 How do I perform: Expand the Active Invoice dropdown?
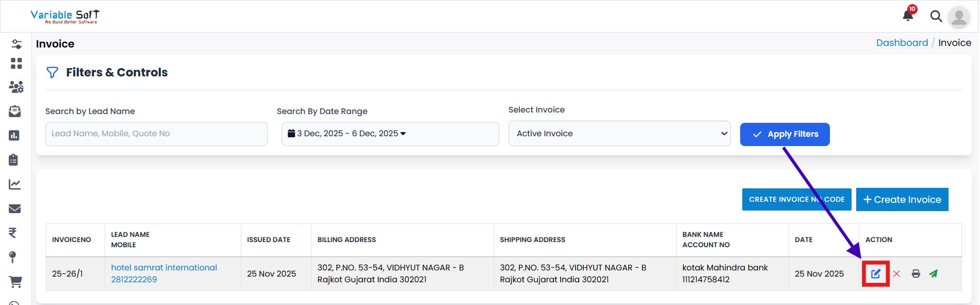(x=619, y=134)
